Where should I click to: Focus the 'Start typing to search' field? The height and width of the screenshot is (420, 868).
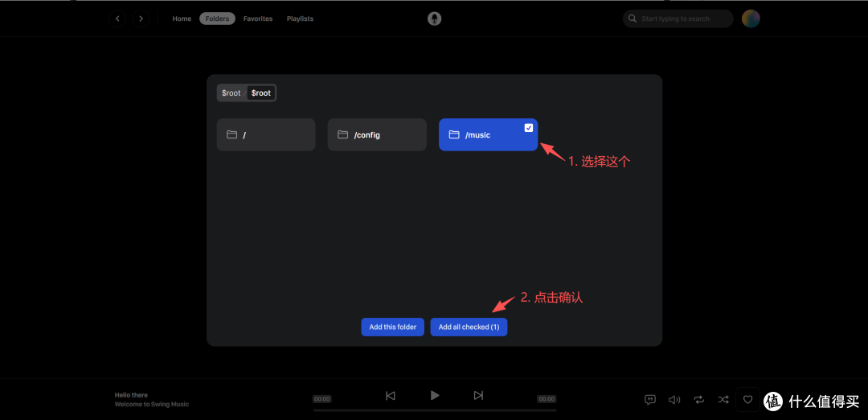678,19
